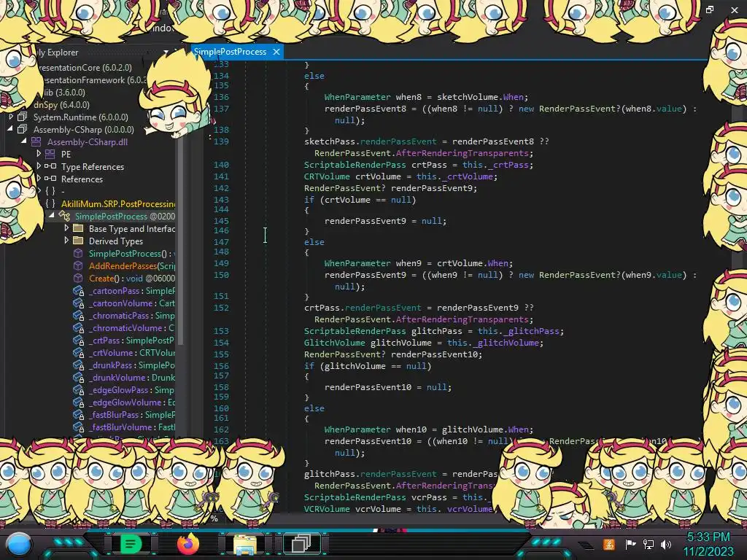Click the _chromaticPass private field icon
The width and height of the screenshot is (747, 560).
78,315
